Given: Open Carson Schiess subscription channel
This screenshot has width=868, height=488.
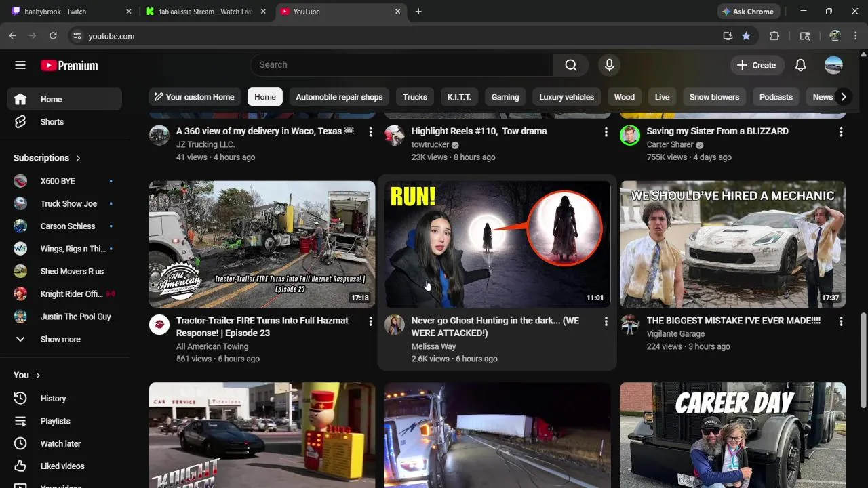Looking at the screenshot, I should 64,226.
